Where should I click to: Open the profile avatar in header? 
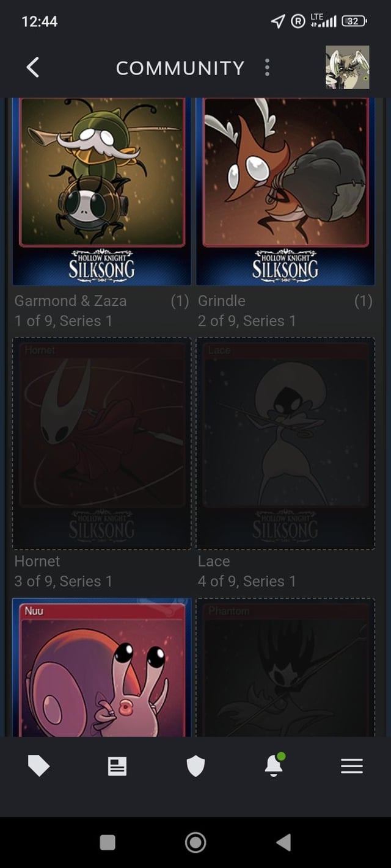point(347,67)
